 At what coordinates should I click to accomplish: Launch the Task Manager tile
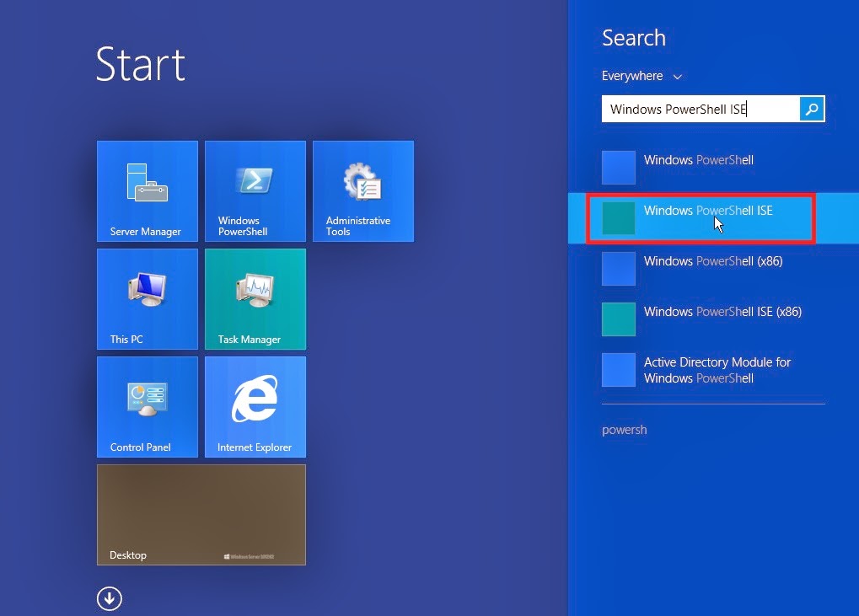(255, 299)
